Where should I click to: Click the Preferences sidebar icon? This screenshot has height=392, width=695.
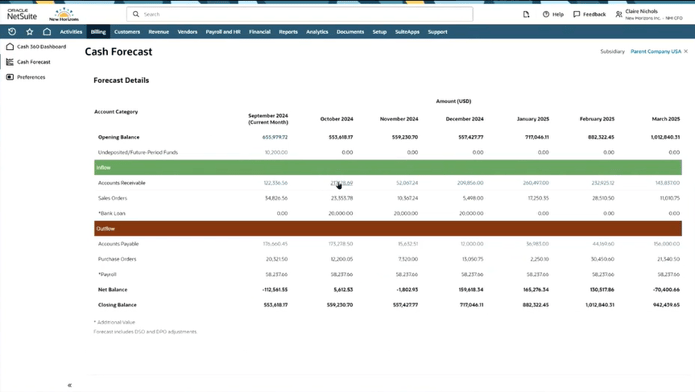coord(10,77)
